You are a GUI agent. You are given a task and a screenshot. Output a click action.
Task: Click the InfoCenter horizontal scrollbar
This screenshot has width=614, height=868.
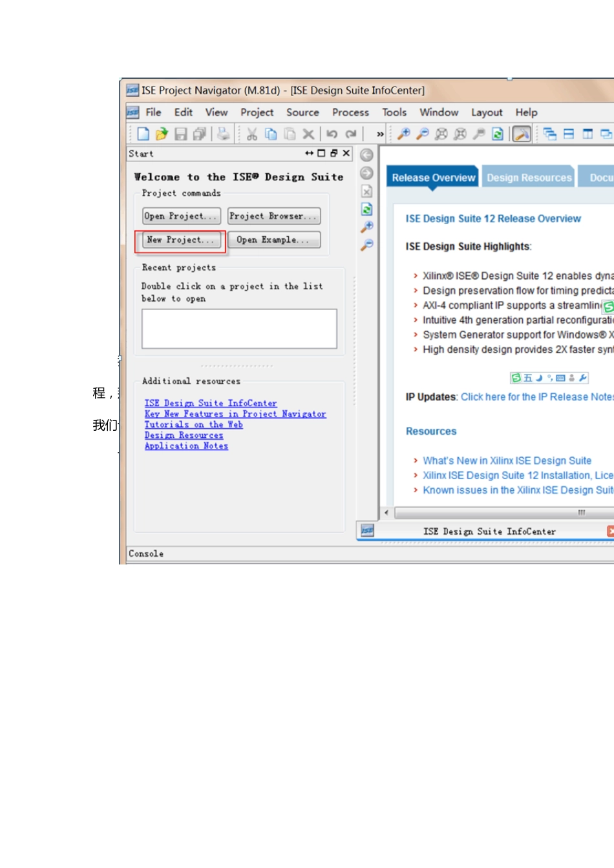(x=504, y=513)
